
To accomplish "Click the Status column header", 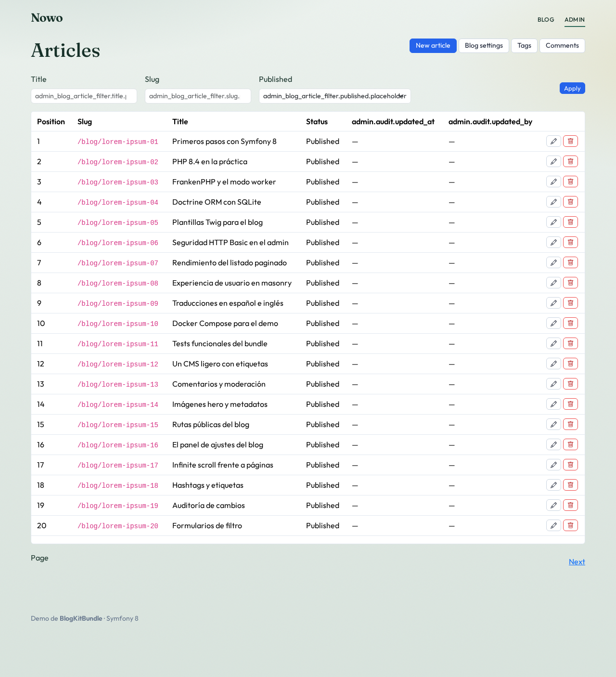I will 317,122.
